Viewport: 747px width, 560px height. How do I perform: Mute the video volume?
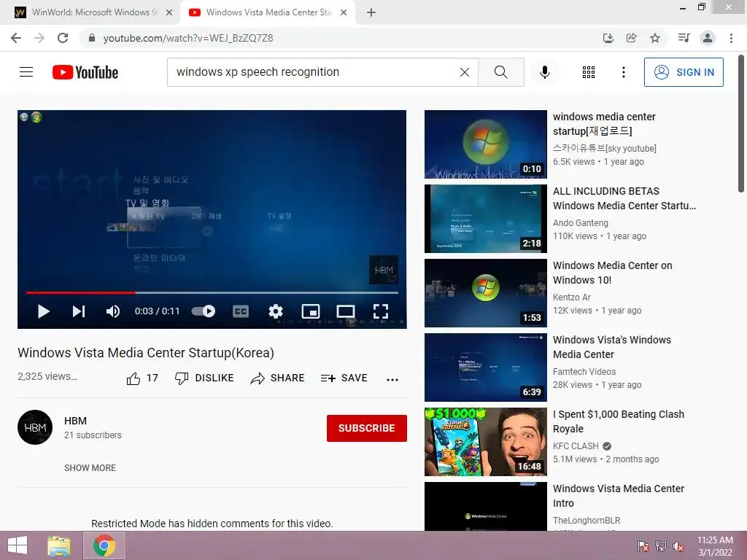[113, 311]
